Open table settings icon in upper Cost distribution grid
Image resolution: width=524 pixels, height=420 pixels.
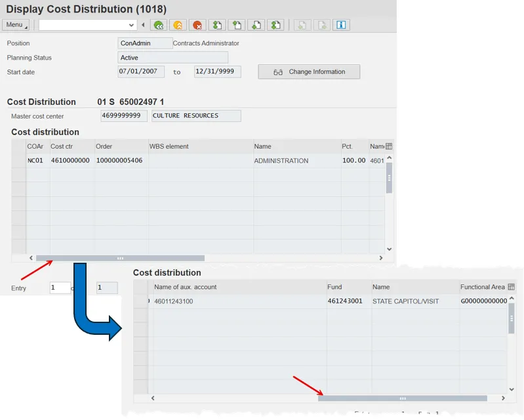coord(389,146)
